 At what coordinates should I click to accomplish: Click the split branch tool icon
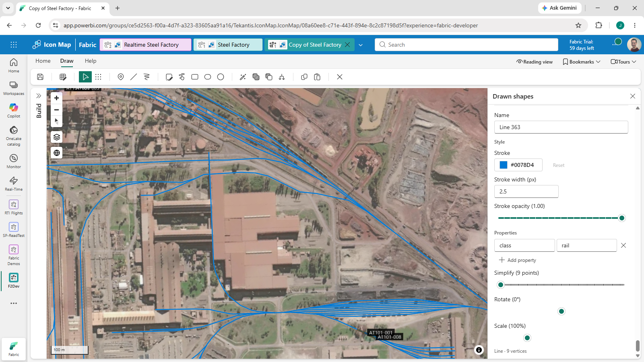pyautogui.click(x=282, y=77)
